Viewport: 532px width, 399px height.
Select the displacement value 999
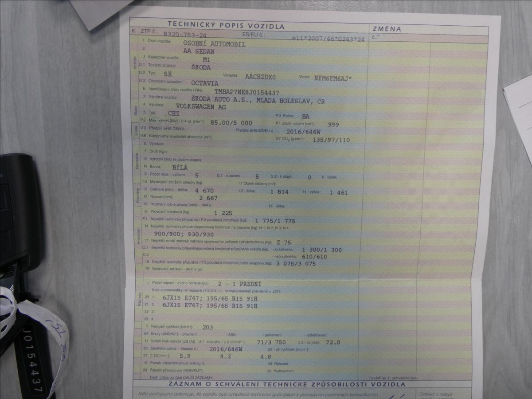(x=333, y=125)
